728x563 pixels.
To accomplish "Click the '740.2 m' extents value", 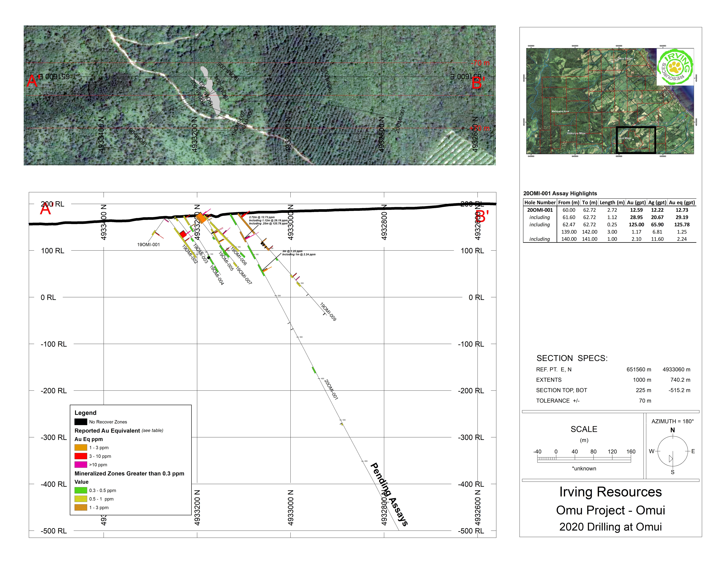I will point(680,380).
